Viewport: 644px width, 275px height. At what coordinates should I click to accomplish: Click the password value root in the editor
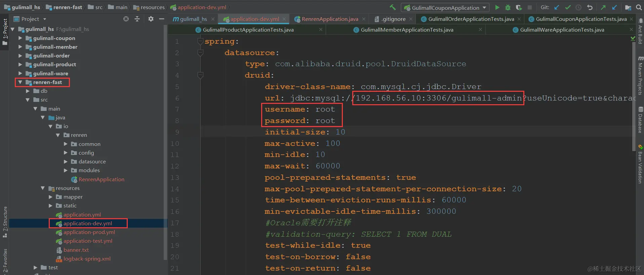(x=325, y=121)
